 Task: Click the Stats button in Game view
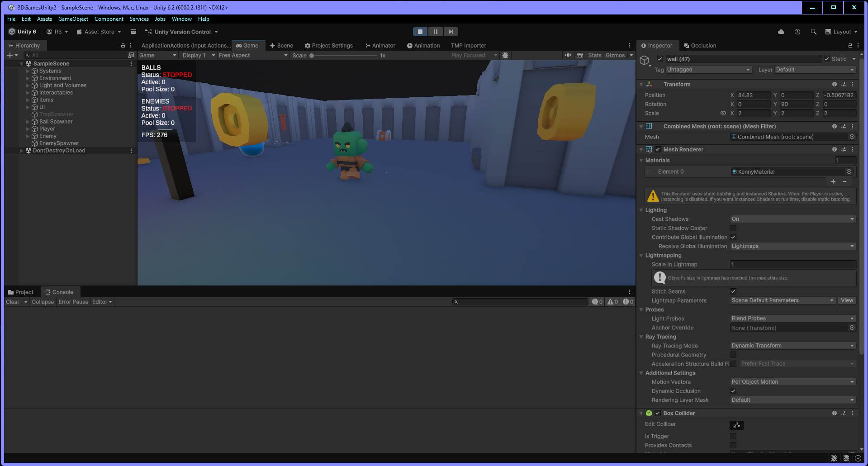coord(594,55)
